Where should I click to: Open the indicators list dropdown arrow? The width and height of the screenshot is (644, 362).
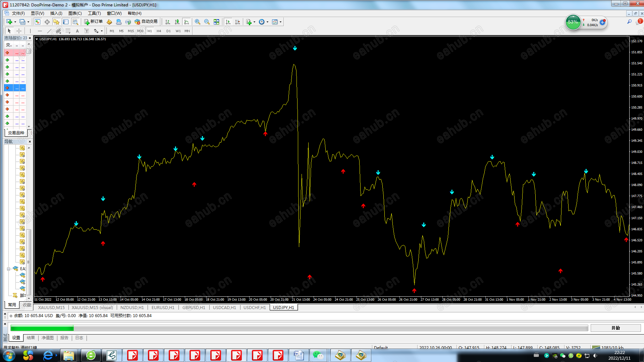[255, 22]
